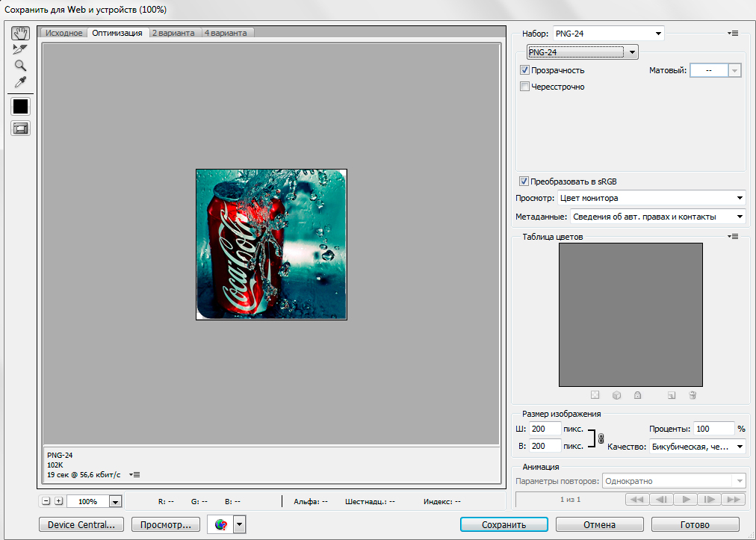Screen dimensions: 756x540
Task: Click the Готово button
Action: (x=695, y=524)
